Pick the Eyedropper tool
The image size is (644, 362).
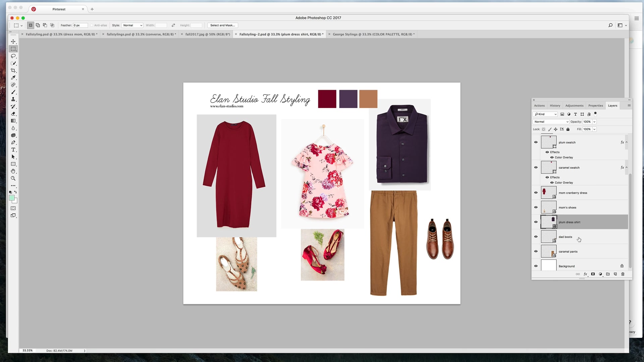point(13,77)
